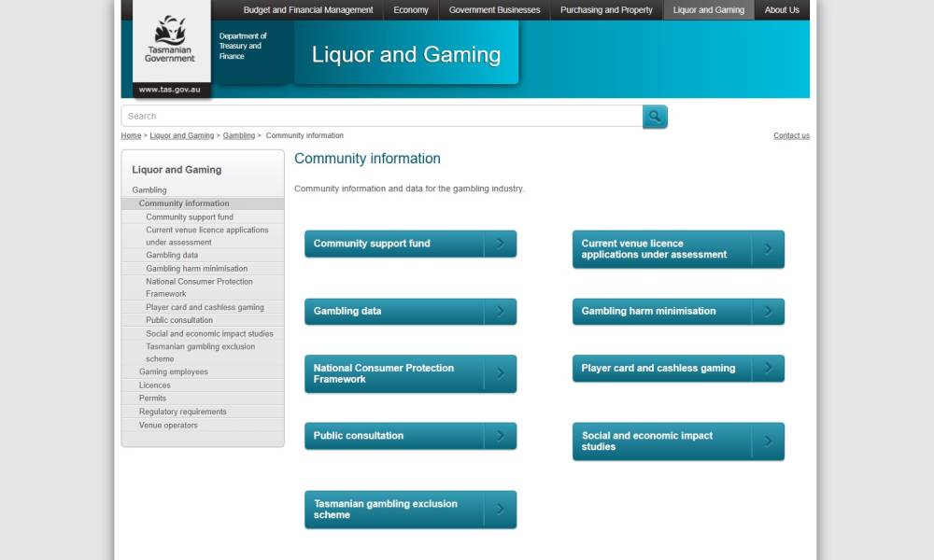The height and width of the screenshot is (560, 934).
Task: Expand Gaming employees in the sidebar
Action: [174, 372]
